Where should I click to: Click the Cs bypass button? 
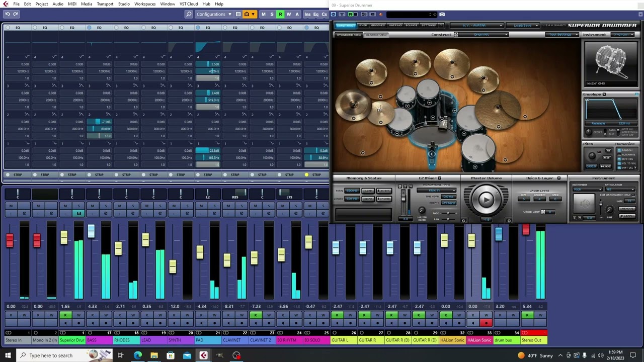[324, 14]
